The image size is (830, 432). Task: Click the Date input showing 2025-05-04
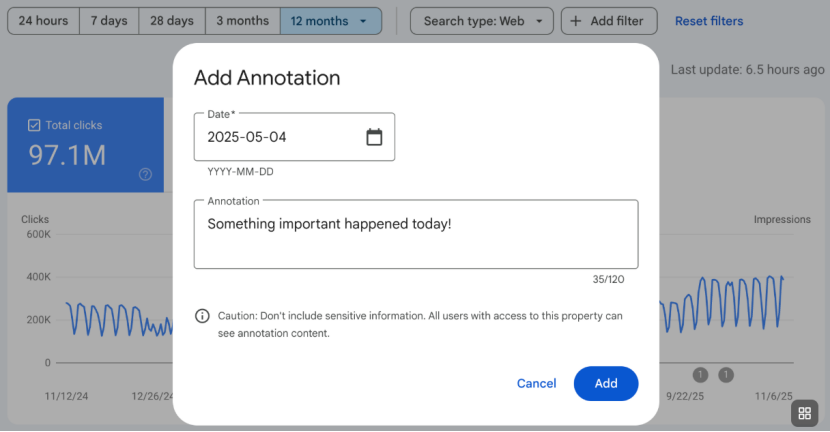280,137
